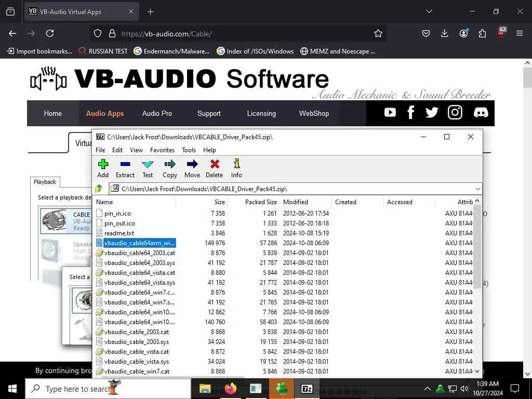
Task: Go to the Home page of VB-Audio
Action: (52, 113)
